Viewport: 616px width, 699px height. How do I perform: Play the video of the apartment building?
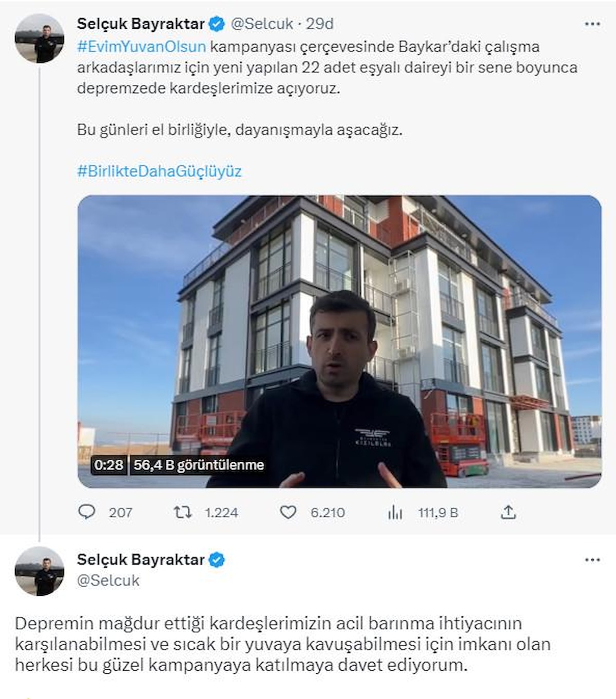click(x=339, y=341)
